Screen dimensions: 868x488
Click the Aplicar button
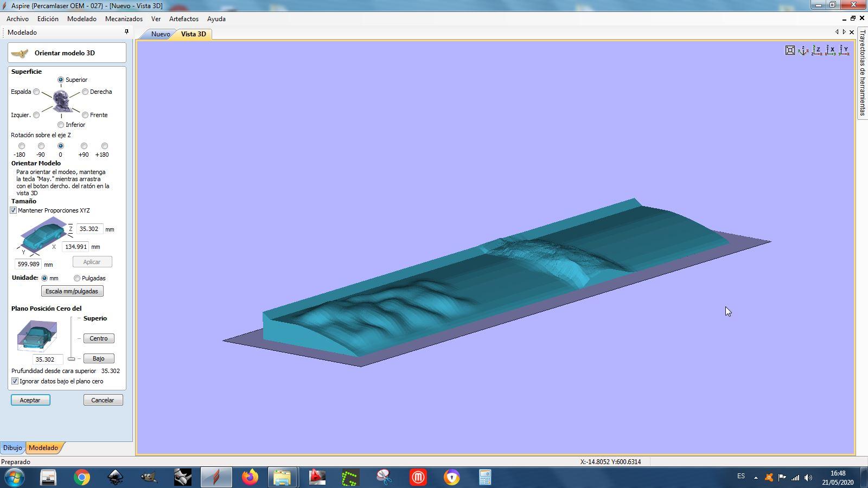point(92,262)
